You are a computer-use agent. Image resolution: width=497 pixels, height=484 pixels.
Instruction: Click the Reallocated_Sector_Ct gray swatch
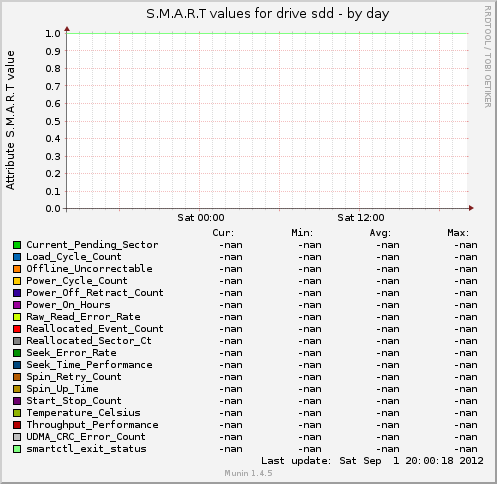tap(17, 341)
